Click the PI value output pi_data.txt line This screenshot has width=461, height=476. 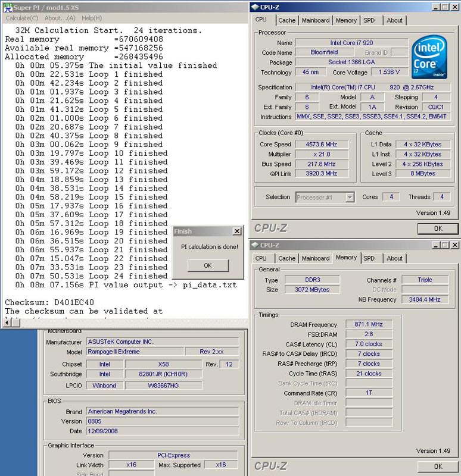coord(126,285)
